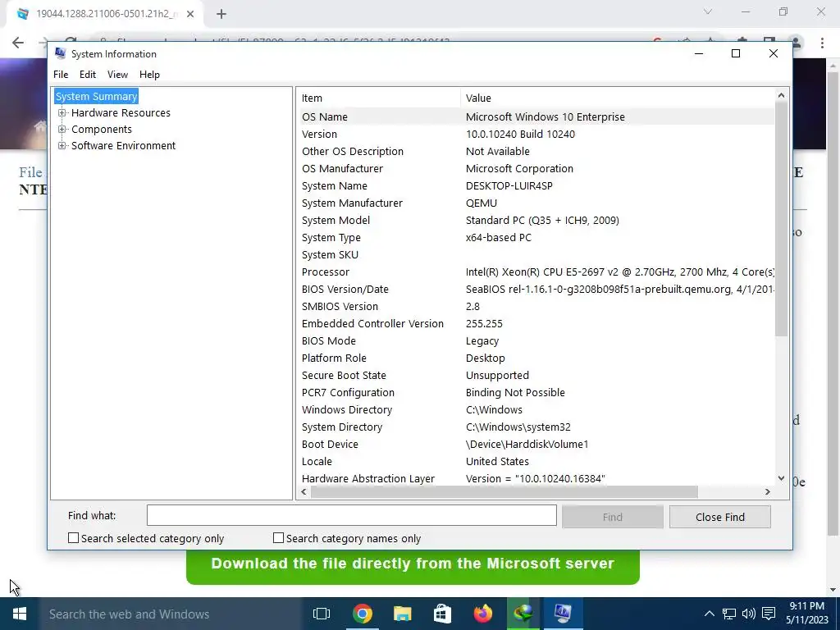This screenshot has height=630, width=840.
Task: Open the Chrome tab search dropdown
Action: coord(708,11)
